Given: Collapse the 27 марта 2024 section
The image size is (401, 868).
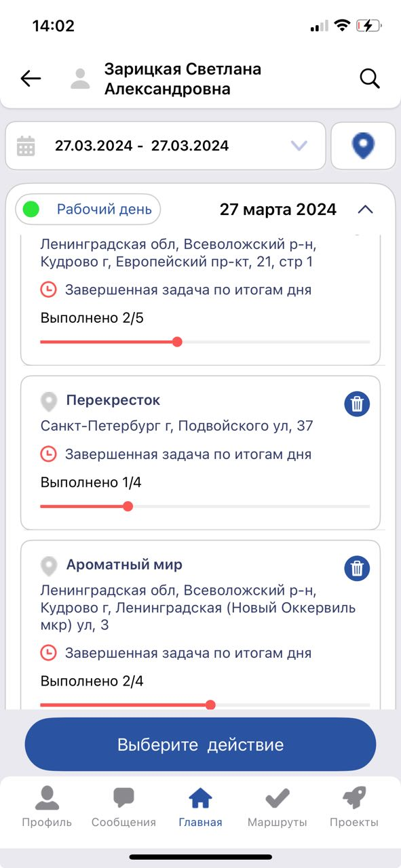Looking at the screenshot, I should pos(365,210).
